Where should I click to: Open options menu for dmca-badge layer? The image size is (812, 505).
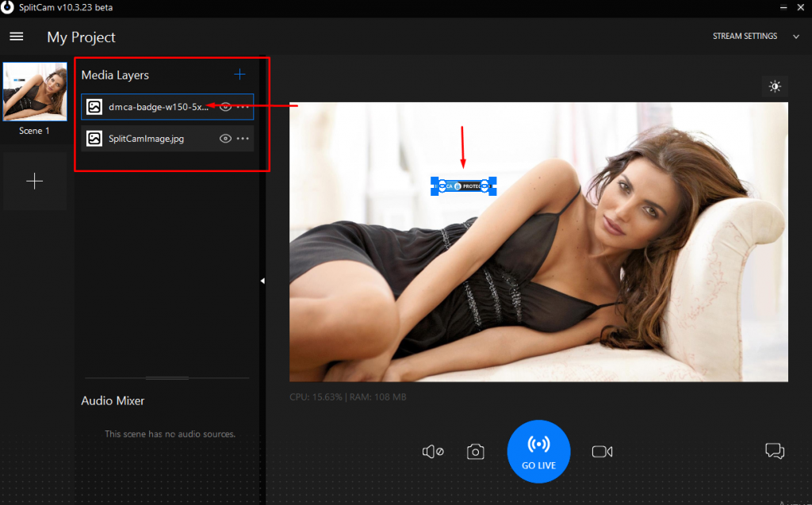tap(243, 107)
